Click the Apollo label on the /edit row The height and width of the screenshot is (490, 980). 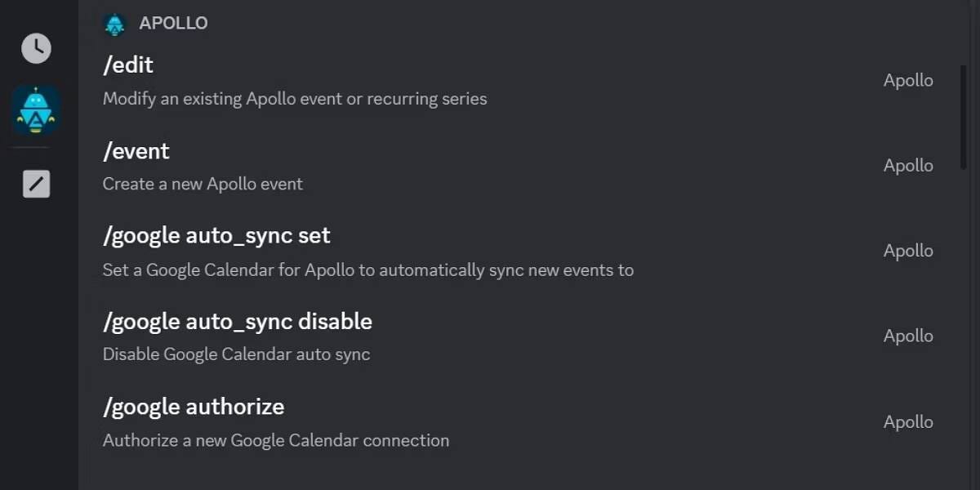(908, 81)
